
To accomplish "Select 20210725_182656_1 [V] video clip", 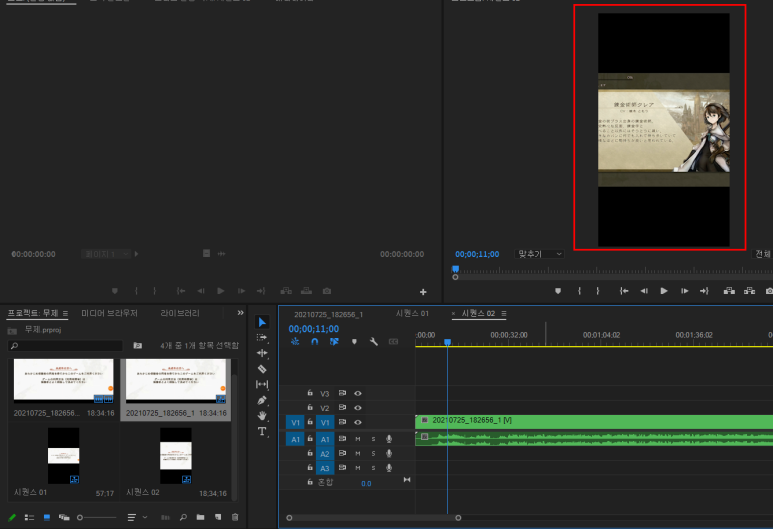I will click(x=594, y=422).
